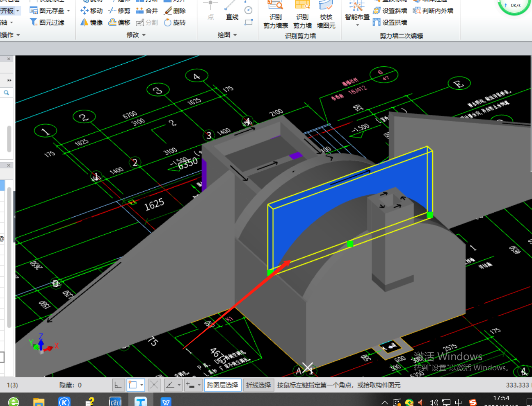This screenshot has height=406, width=532.
Task: Click 判断内外墙 judge inner/outer wall
Action: tap(433, 11)
